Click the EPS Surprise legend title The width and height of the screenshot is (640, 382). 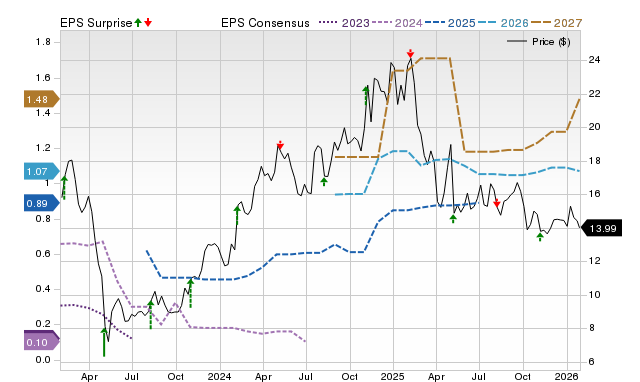pos(96,23)
